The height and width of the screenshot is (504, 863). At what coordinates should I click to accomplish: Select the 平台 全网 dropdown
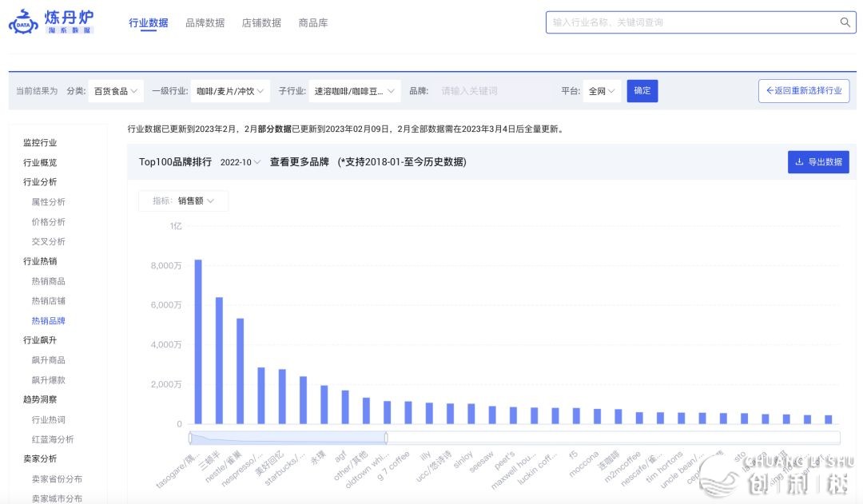pos(602,91)
